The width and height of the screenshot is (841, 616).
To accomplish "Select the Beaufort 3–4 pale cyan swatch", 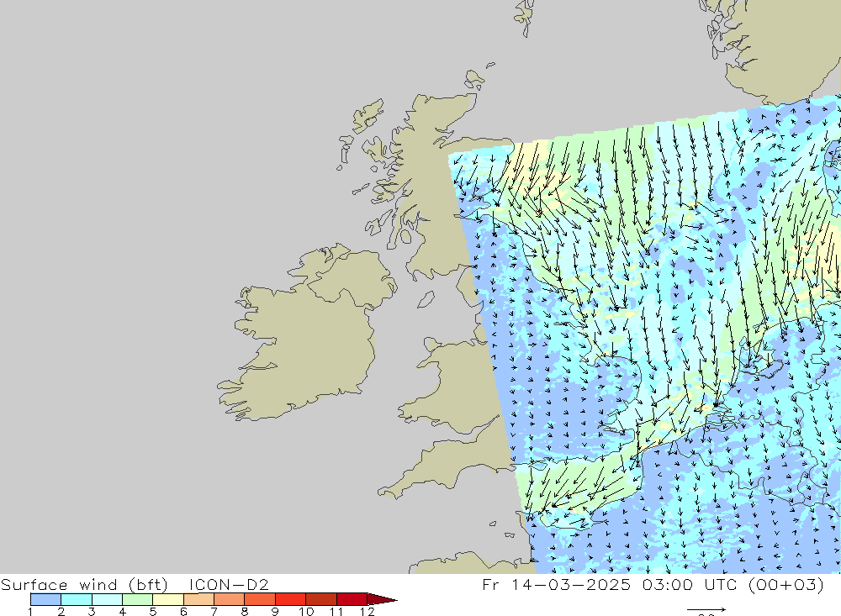I will click(107, 599).
